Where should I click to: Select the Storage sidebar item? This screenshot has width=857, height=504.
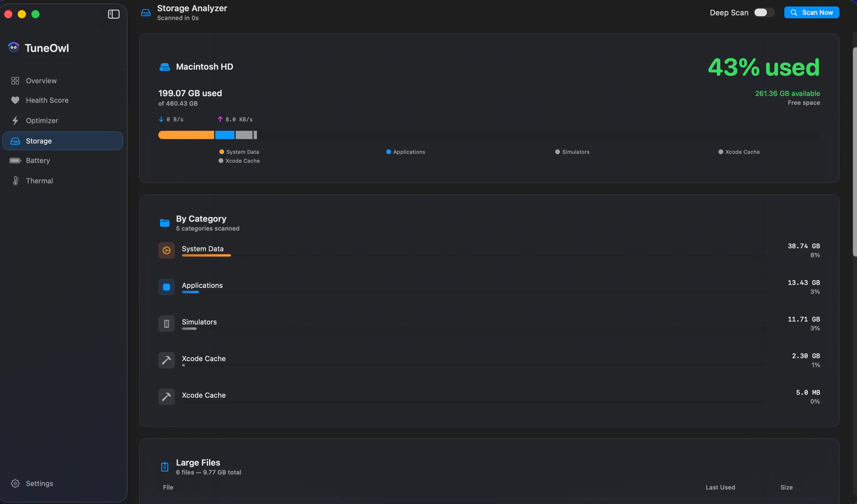[63, 141]
